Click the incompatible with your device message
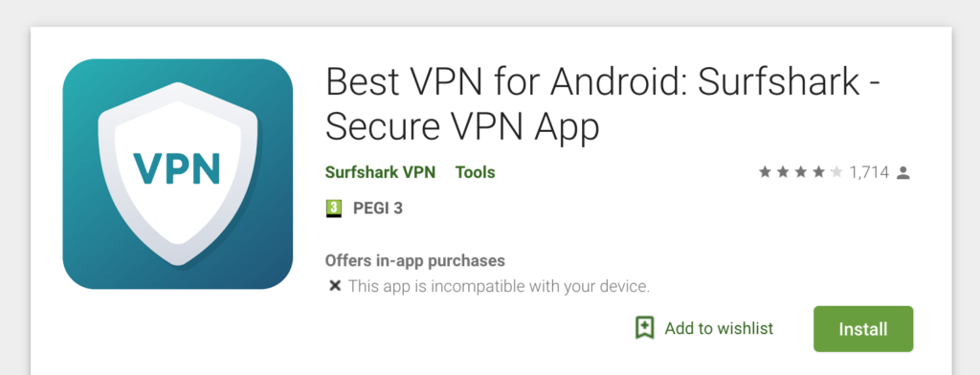This screenshot has width=980, height=375. [x=499, y=287]
